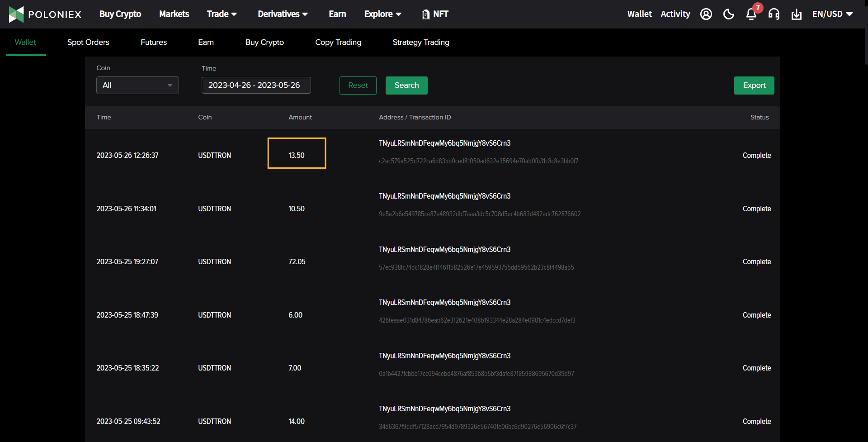
Task: Click the download app icon
Action: tap(796, 14)
